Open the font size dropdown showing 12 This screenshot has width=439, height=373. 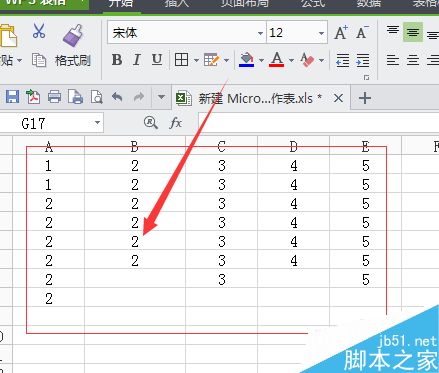click(x=321, y=33)
